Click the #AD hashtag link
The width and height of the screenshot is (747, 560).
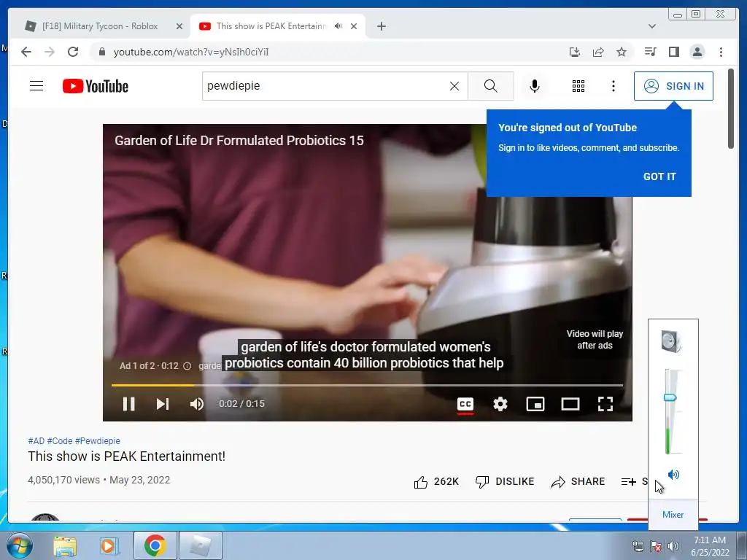pyautogui.click(x=36, y=441)
